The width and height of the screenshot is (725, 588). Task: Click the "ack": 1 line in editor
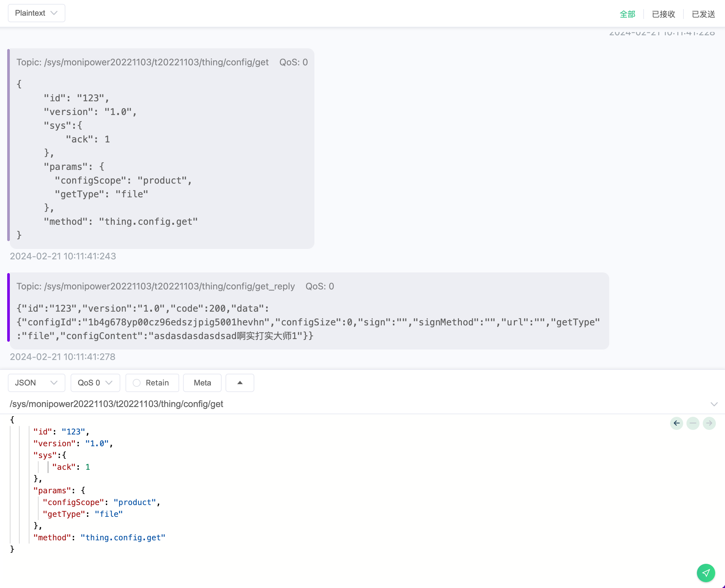click(x=71, y=467)
